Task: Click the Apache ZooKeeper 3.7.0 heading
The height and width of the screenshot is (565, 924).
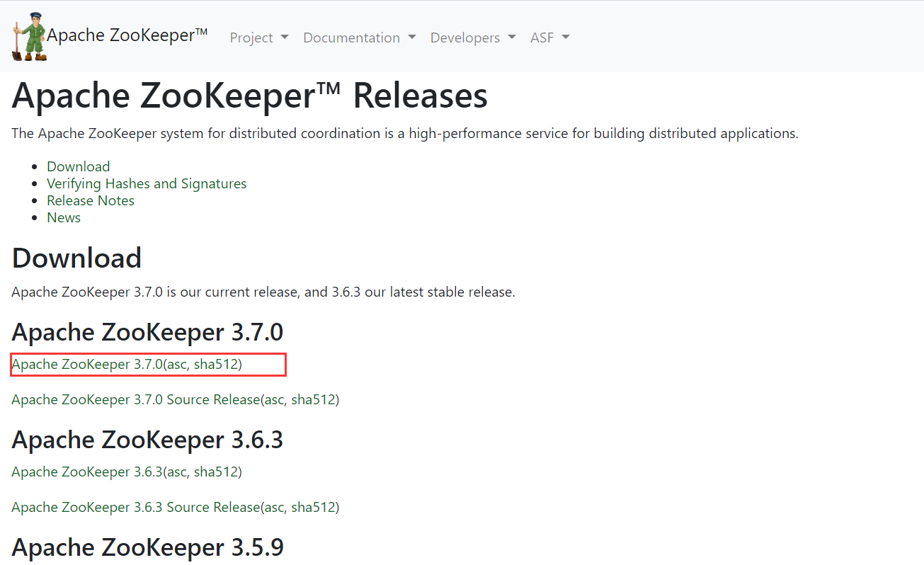Action: coord(147,332)
